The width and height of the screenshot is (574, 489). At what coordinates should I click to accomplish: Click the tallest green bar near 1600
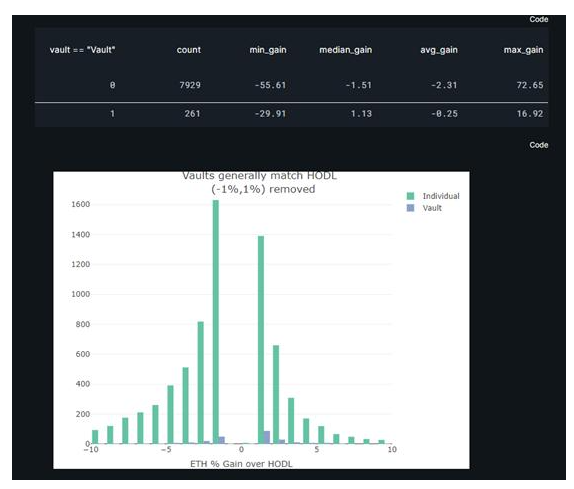216,322
